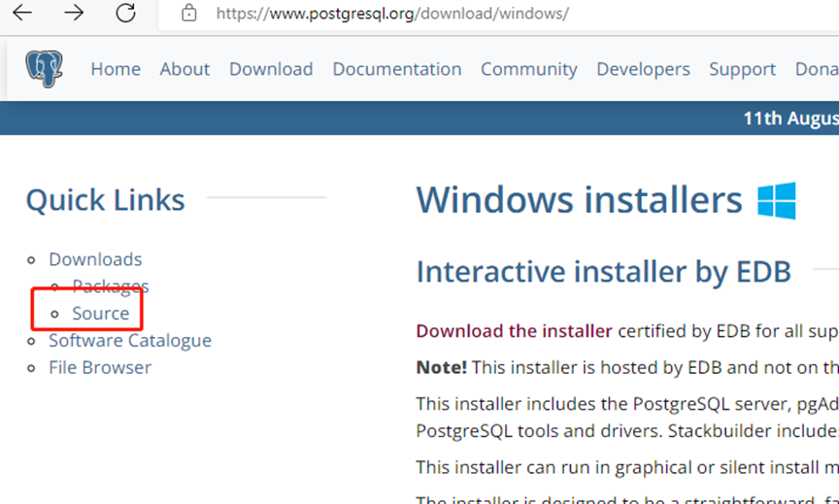This screenshot has height=504, width=839.
Task: Go forward using the browser forward arrow
Action: click(x=74, y=13)
